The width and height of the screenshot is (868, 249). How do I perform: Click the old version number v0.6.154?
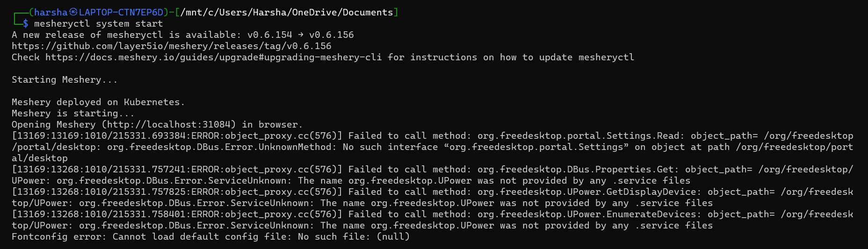pos(270,35)
